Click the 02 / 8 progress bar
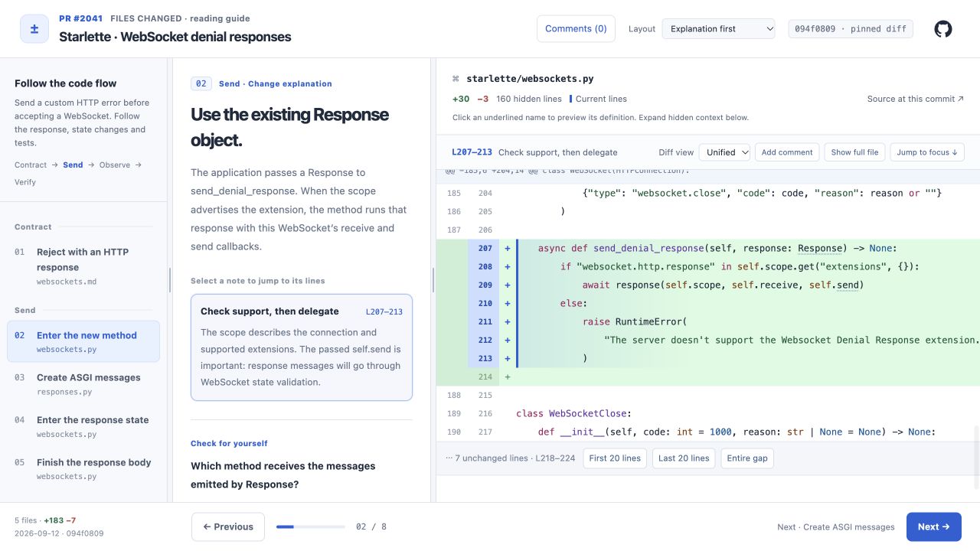Image resolution: width=980 pixels, height=551 pixels. pyautogui.click(x=311, y=527)
